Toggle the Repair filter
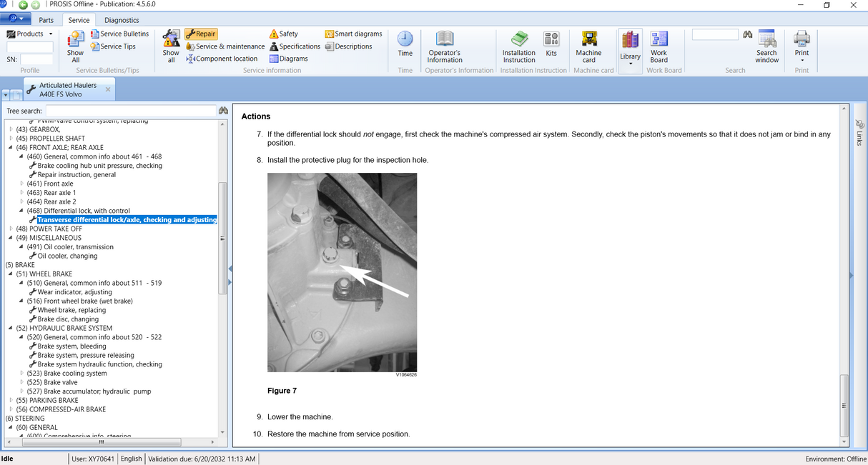The width and height of the screenshot is (868, 465). click(x=200, y=34)
